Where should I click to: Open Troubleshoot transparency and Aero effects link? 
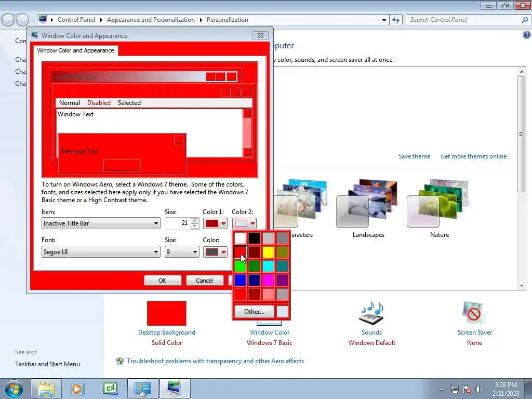[x=215, y=361]
